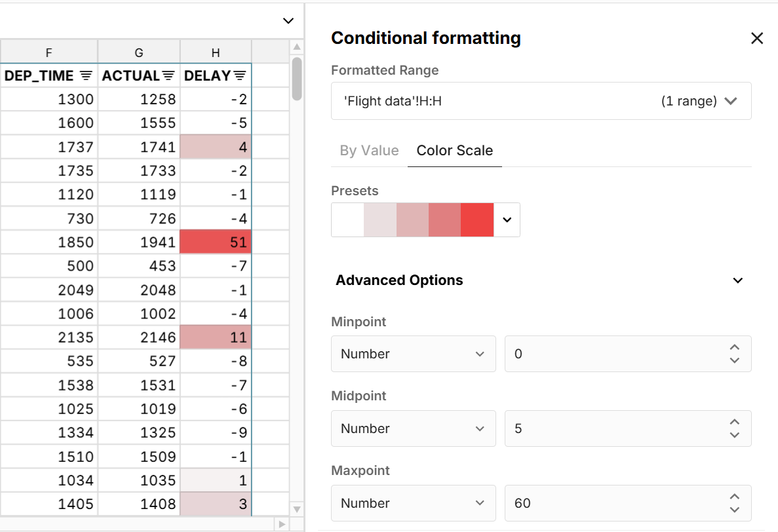Close the Conditional formatting panel
The image size is (778, 532).
(x=757, y=39)
